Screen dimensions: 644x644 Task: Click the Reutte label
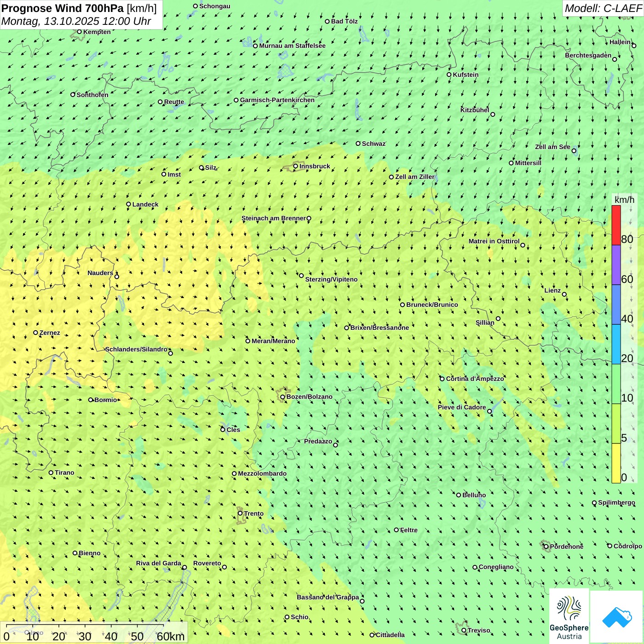point(174,102)
